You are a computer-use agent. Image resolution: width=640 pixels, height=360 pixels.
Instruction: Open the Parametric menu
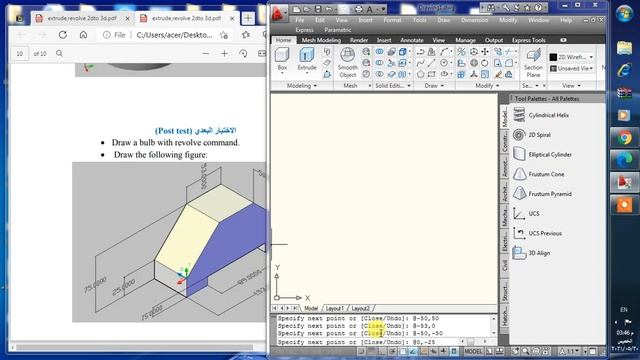338,30
